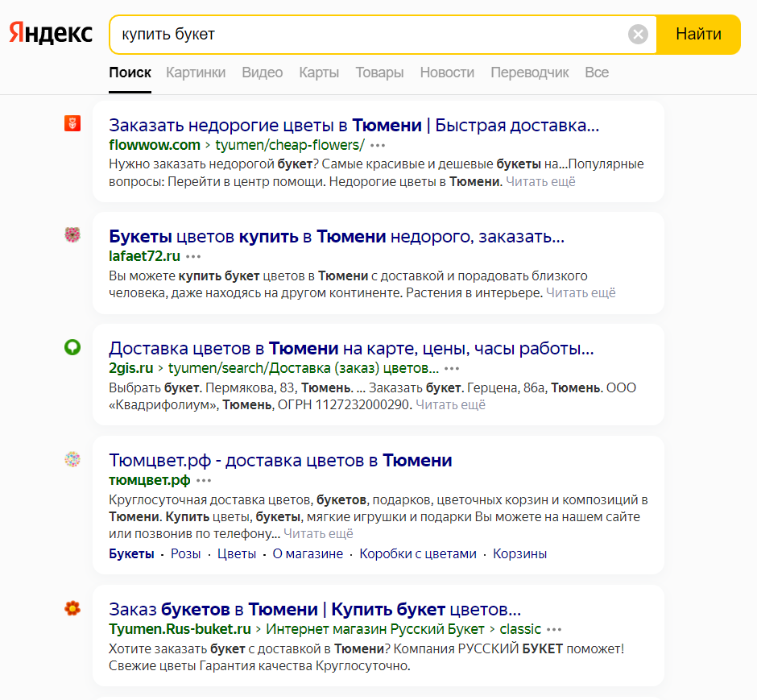Switch to the Картинки tab
This screenshot has height=700, width=757.
click(196, 72)
